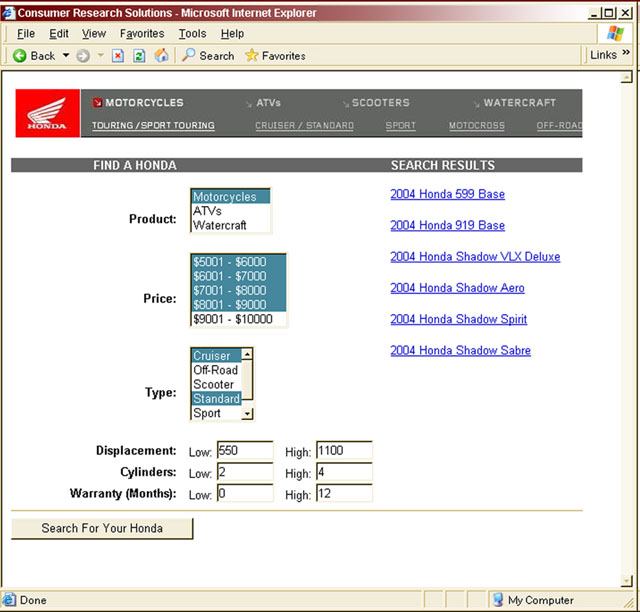Click the Search For Your Honda button
This screenshot has width=640, height=612.
[102, 529]
